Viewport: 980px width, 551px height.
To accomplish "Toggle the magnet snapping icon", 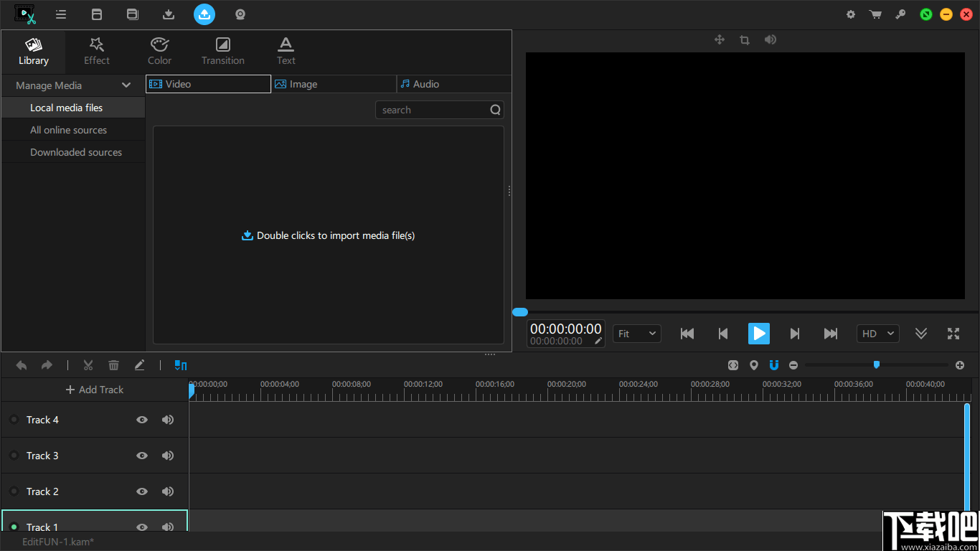I will click(773, 365).
